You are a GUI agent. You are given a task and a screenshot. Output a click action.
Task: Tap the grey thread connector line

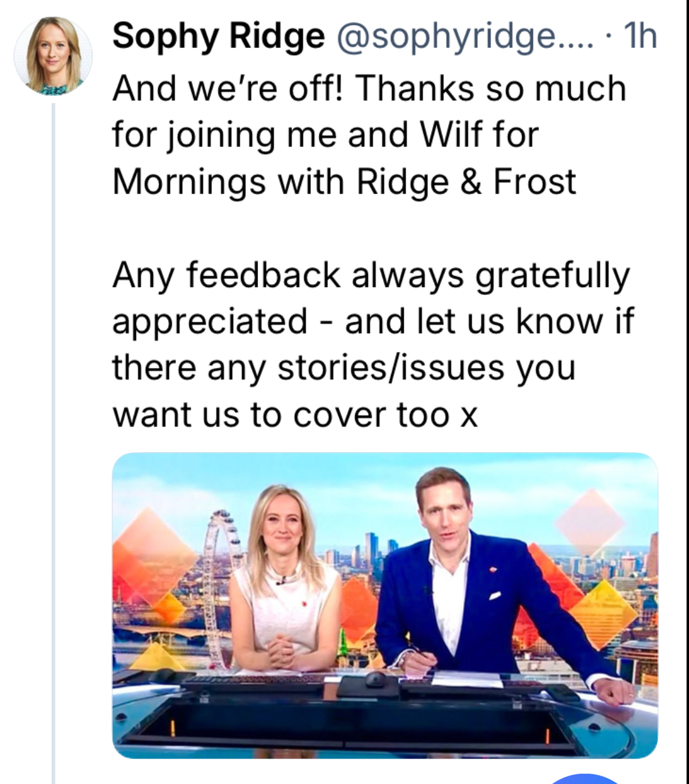click(53, 443)
